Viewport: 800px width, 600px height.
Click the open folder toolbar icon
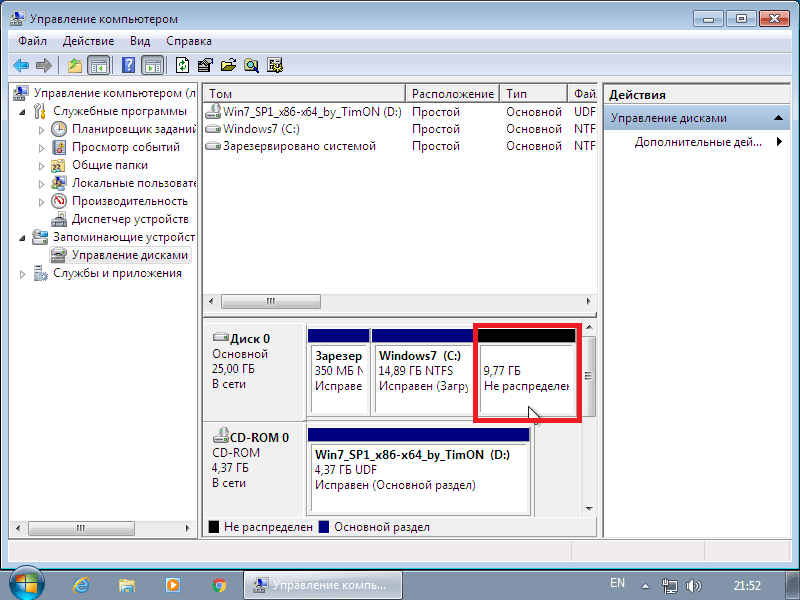(x=228, y=65)
